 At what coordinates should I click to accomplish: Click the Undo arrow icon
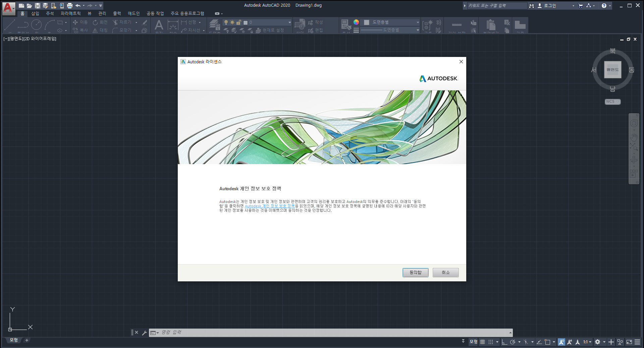pyautogui.click(x=78, y=5)
